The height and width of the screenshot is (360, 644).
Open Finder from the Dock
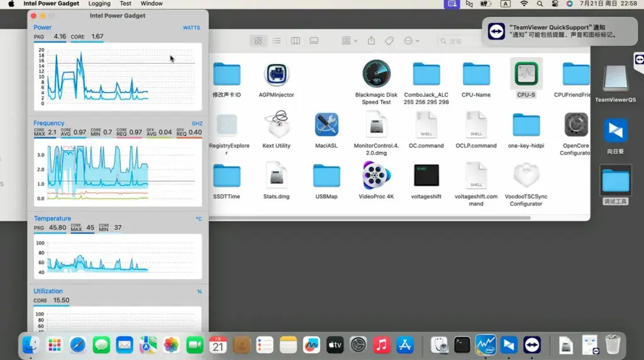[x=31, y=345]
